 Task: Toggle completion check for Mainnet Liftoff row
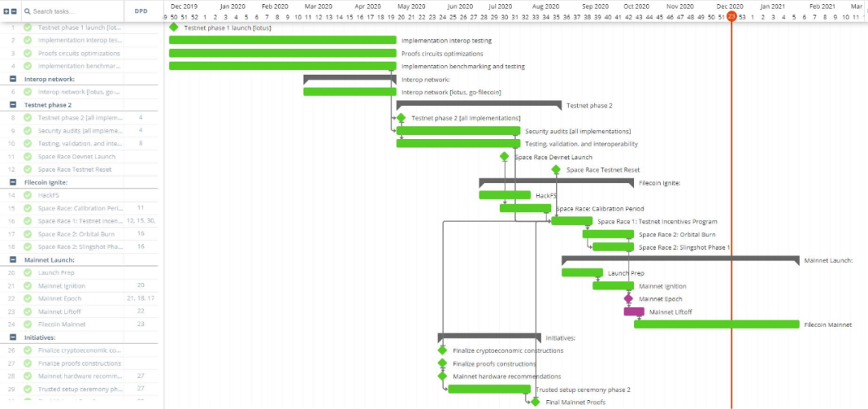click(27, 312)
